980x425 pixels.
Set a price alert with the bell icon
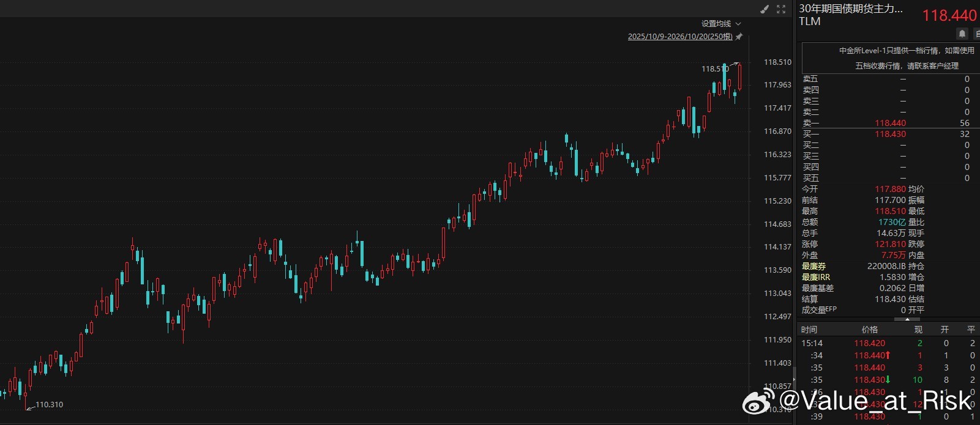pos(962,33)
